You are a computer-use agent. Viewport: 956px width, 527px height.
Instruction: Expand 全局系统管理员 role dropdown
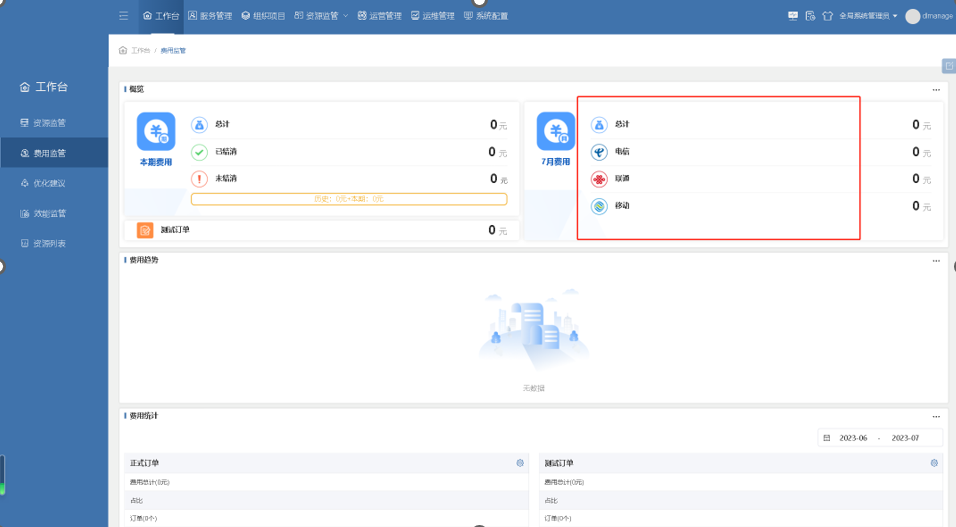pos(868,16)
